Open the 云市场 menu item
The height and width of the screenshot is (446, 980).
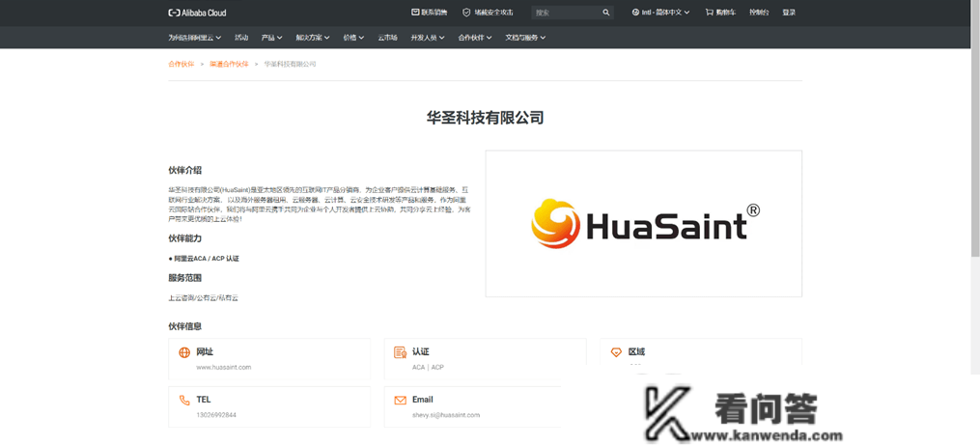pos(387,38)
